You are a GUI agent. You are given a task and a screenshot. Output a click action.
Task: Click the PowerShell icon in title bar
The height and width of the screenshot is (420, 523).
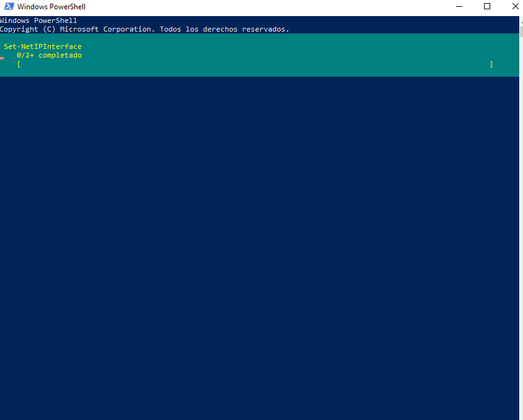pos(9,6)
